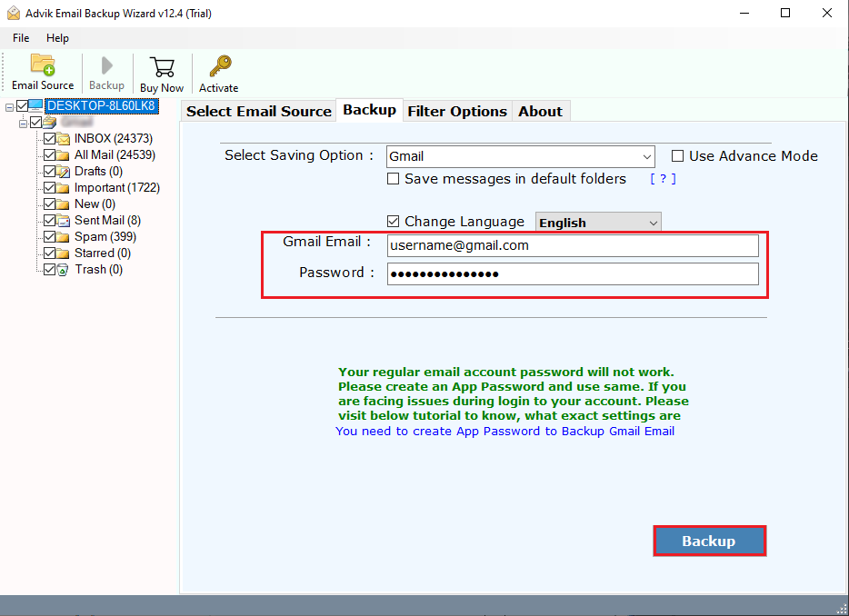Select the Starred (0) label
This screenshot has width=849, height=616.
point(103,253)
